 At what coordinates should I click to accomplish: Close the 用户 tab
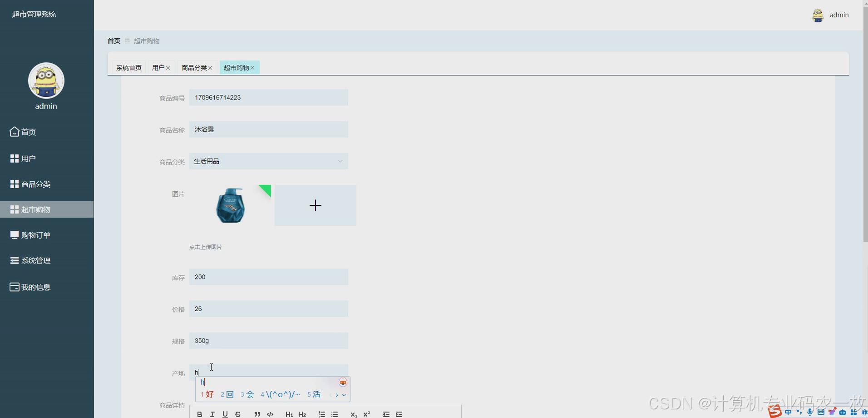(168, 68)
